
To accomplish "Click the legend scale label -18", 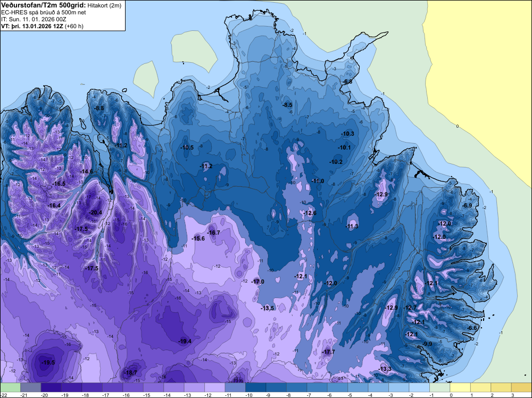I will click(x=85, y=395).
